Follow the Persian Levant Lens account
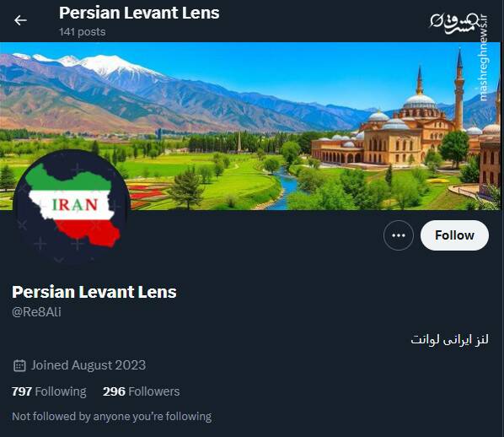504x437 pixels. tap(454, 235)
